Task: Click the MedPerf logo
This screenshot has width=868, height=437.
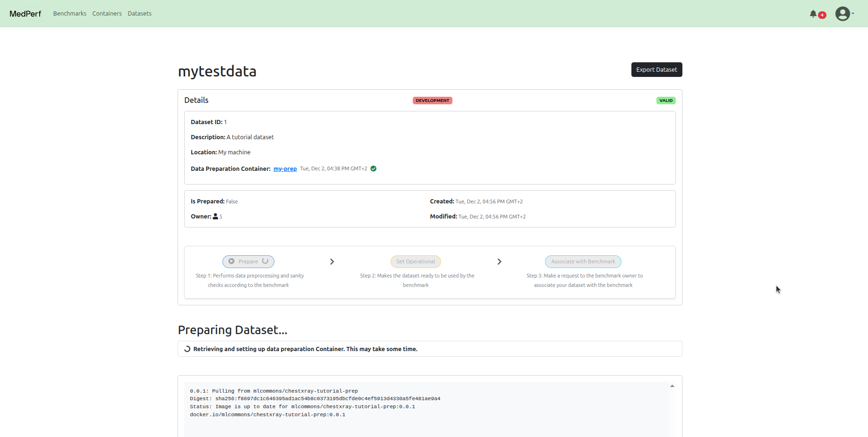Action: point(25,14)
